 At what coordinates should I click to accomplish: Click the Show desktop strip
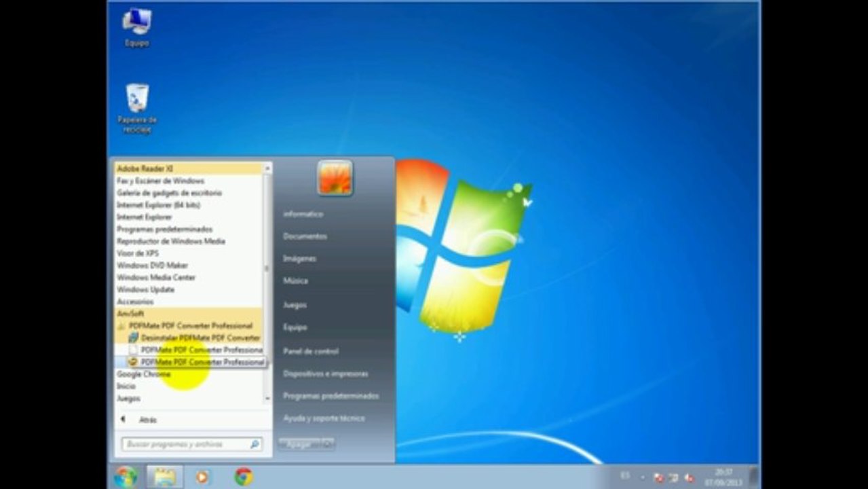[753, 476]
